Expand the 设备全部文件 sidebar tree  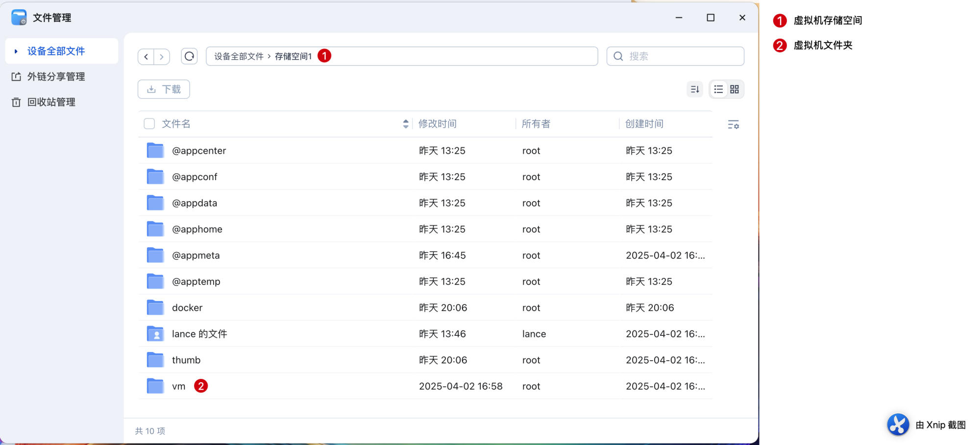pyautogui.click(x=16, y=51)
